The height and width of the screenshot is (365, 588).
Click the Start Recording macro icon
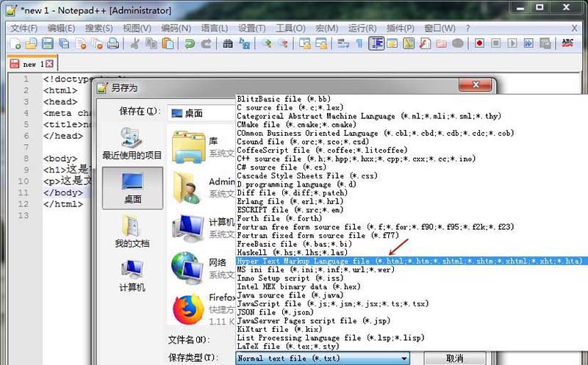(479, 43)
